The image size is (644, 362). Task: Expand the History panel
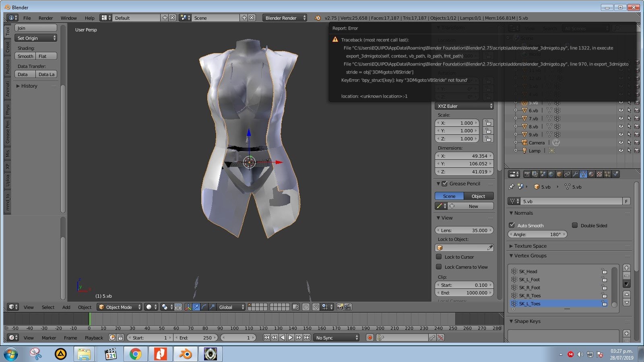[x=27, y=86]
